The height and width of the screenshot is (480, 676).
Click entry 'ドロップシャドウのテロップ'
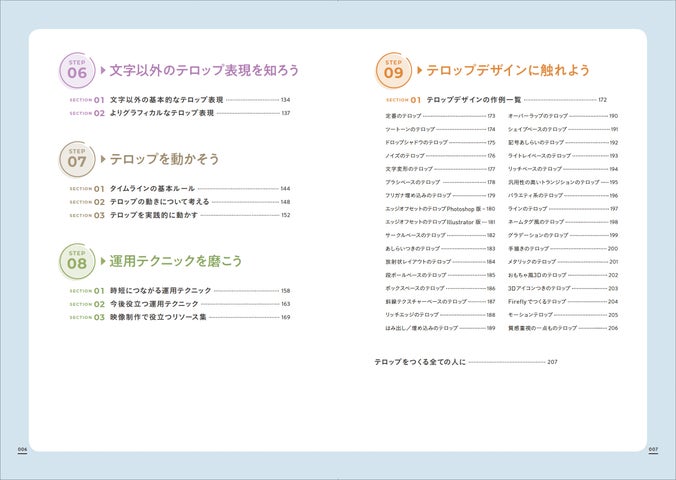[x=416, y=142]
